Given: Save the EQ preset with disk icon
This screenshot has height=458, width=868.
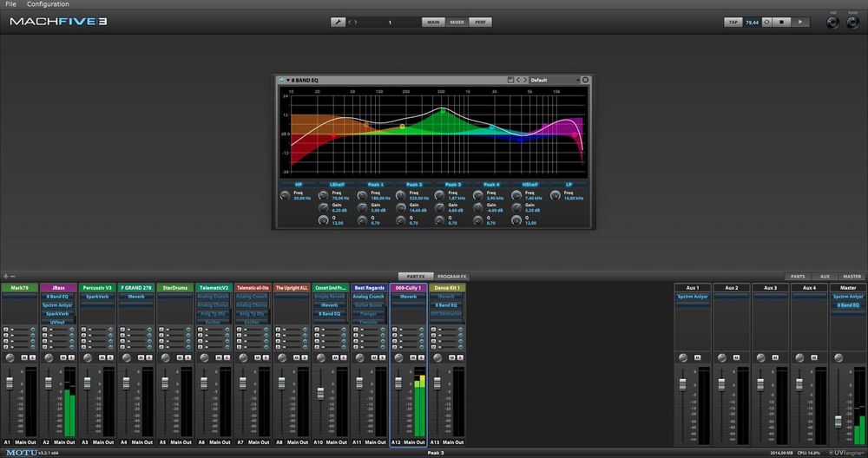Looking at the screenshot, I should (x=510, y=80).
